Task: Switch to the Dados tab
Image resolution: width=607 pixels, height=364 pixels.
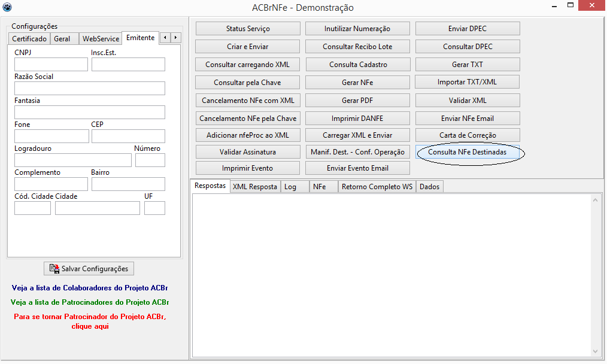Action: coord(429,187)
